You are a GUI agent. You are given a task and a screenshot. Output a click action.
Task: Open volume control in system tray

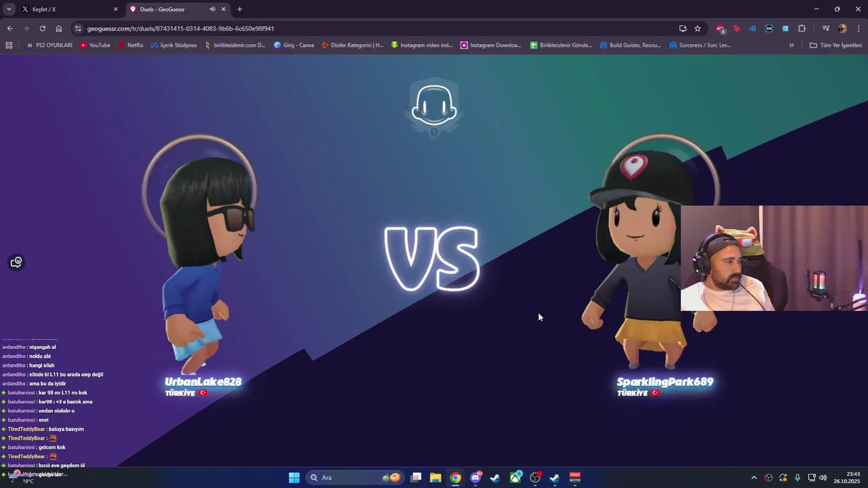click(823, 478)
